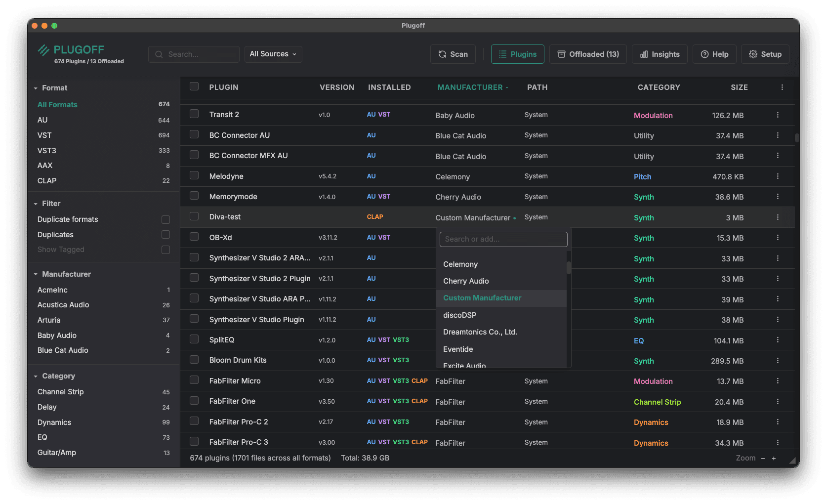Zoom out with the minus icon
This screenshot has height=504, width=827.
pos(763,459)
